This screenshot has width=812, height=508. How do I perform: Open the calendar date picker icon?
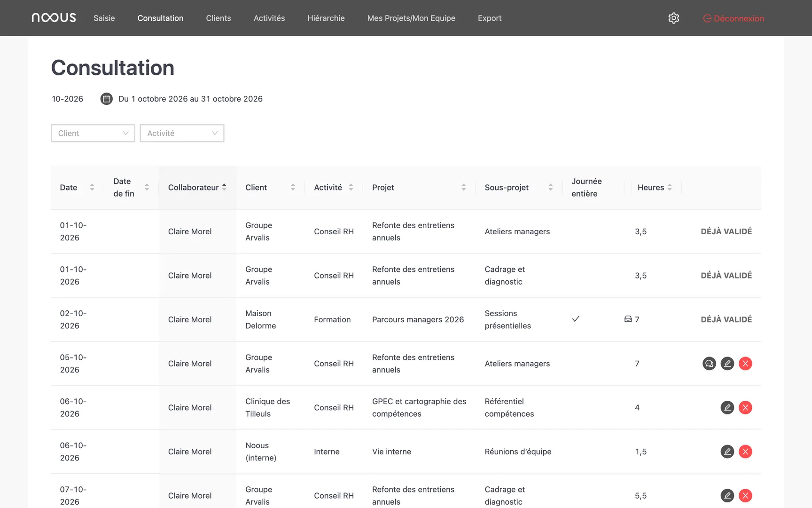(107, 99)
